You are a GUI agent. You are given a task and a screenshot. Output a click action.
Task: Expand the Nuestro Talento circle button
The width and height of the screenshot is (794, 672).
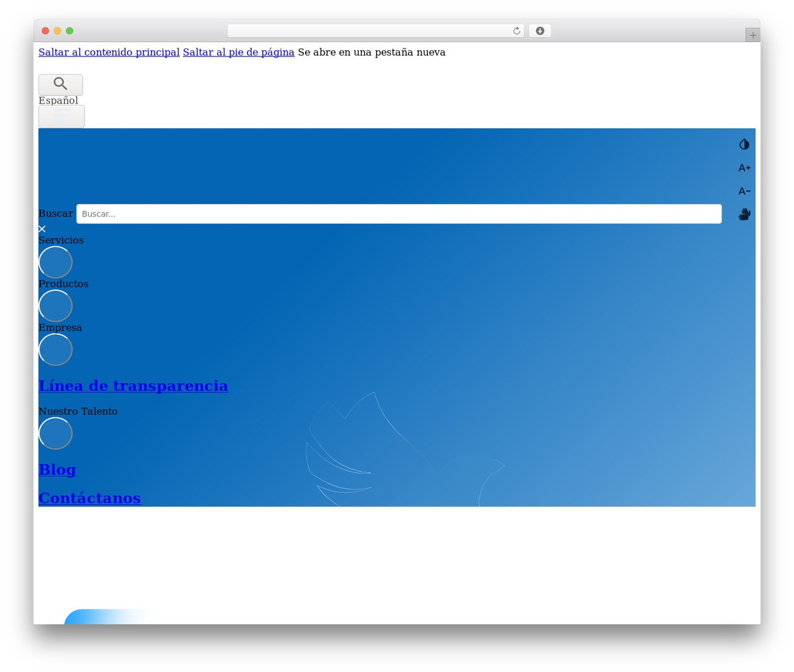56,433
